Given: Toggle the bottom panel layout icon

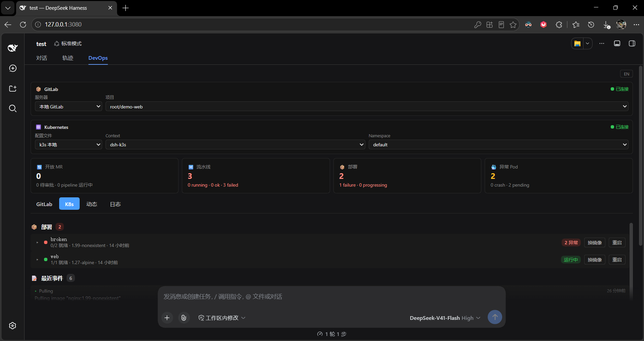Looking at the screenshot, I should 617,44.
